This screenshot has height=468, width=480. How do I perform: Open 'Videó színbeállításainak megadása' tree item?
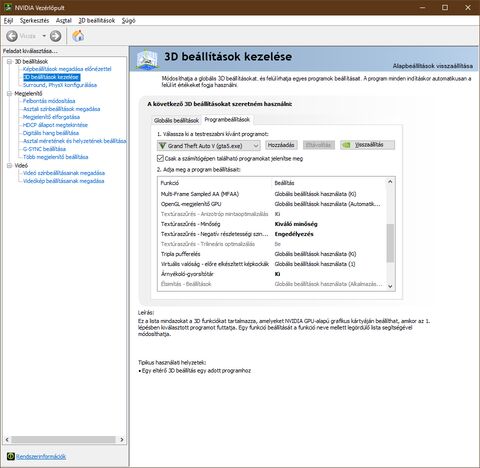coord(64,173)
